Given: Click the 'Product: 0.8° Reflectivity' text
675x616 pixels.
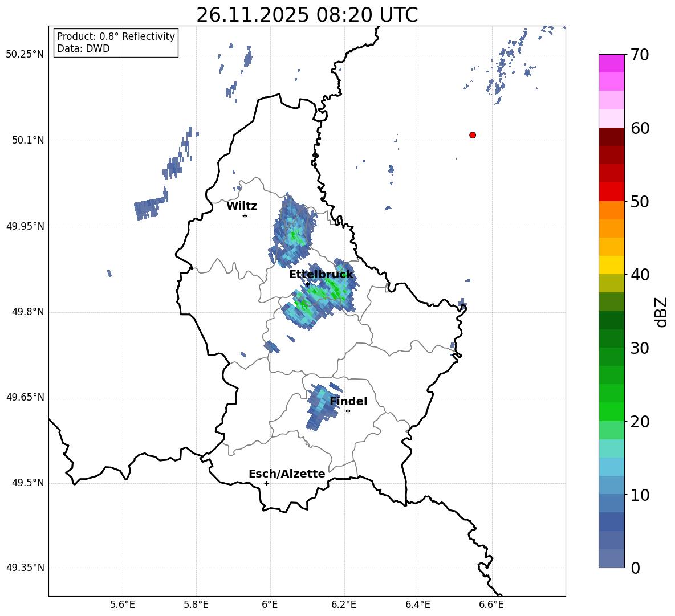Looking at the screenshot, I should (116, 36).
